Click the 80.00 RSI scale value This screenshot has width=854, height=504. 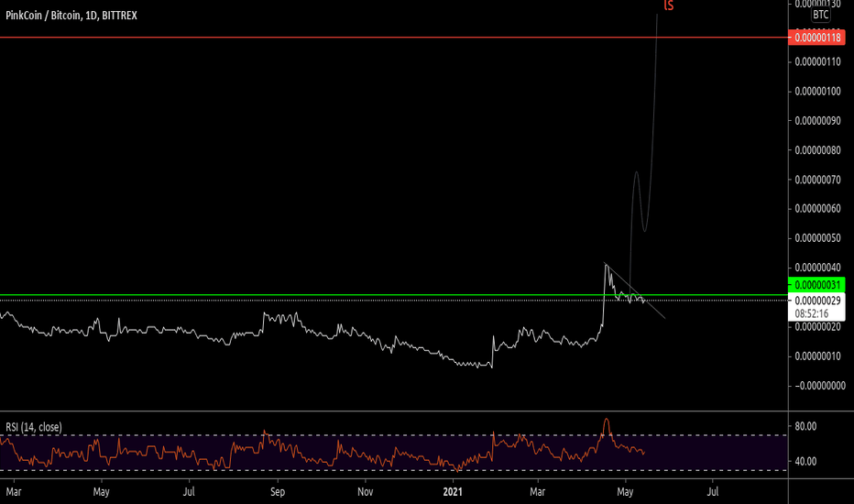point(805,426)
